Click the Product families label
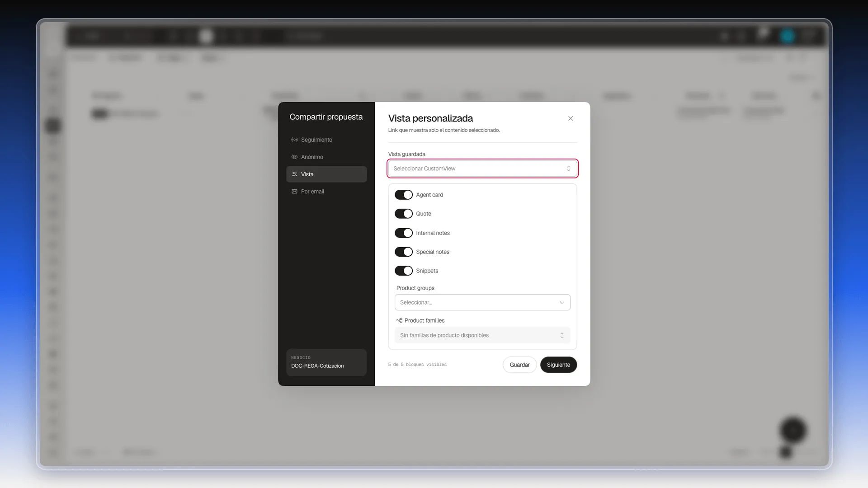Viewport: 868px width, 488px height. [x=425, y=320]
